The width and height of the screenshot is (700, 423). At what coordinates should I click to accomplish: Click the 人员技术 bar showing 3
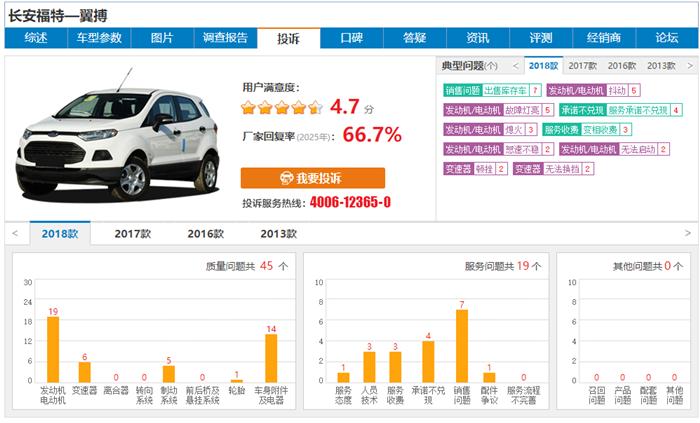[369, 367]
